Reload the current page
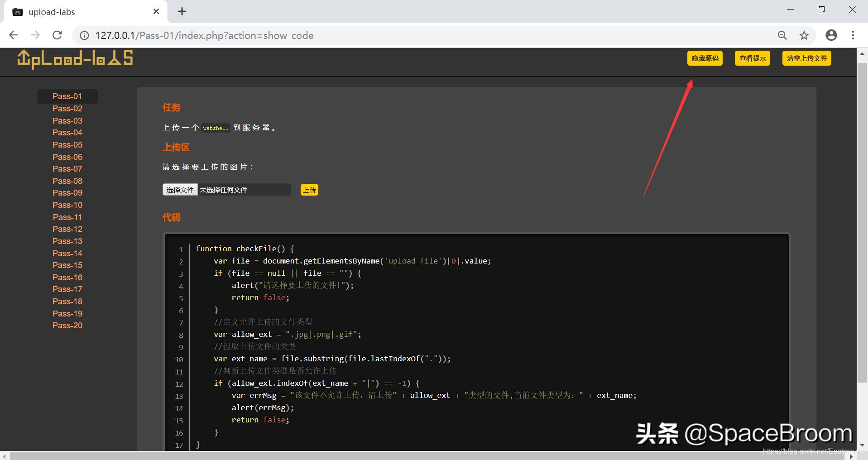Viewport: 868px width, 460px height. [57, 35]
